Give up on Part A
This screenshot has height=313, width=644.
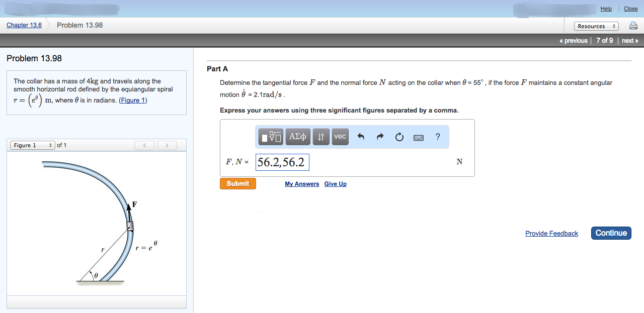coord(335,183)
